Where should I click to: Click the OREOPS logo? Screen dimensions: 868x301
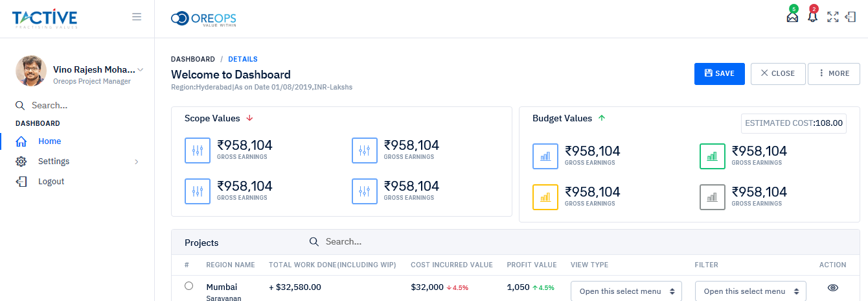204,19
